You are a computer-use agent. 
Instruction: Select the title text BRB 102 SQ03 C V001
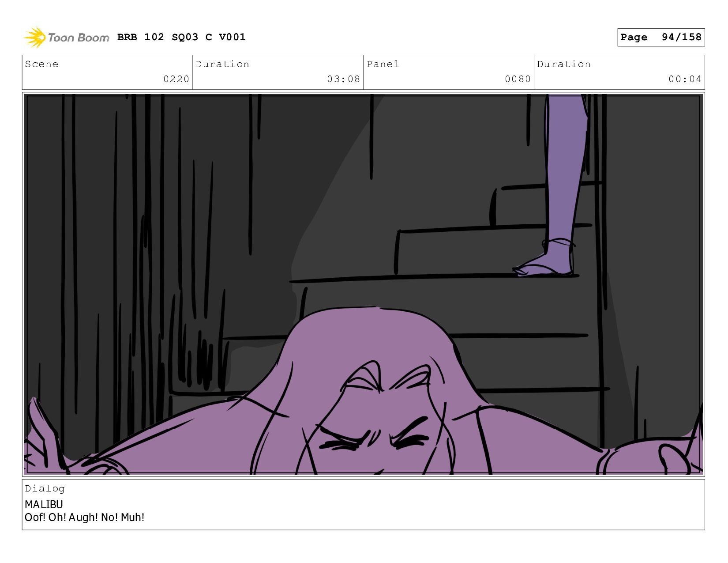181,37
